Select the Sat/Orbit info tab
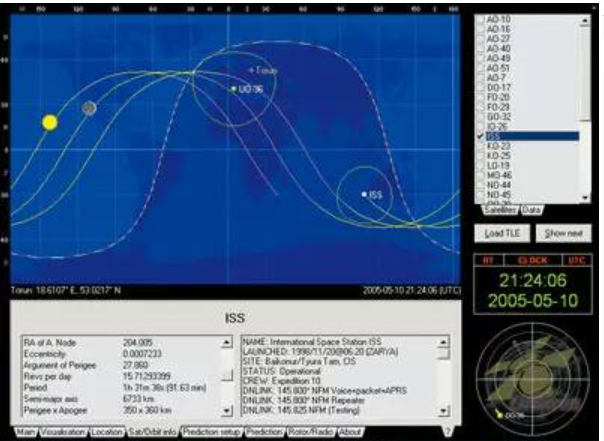Image resolution: width=604 pixels, height=441 pixels. pos(153,432)
